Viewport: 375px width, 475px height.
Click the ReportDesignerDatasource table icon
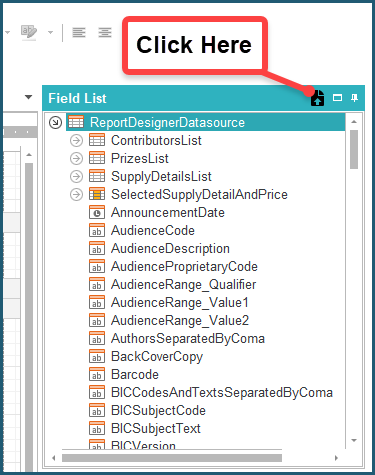76,122
